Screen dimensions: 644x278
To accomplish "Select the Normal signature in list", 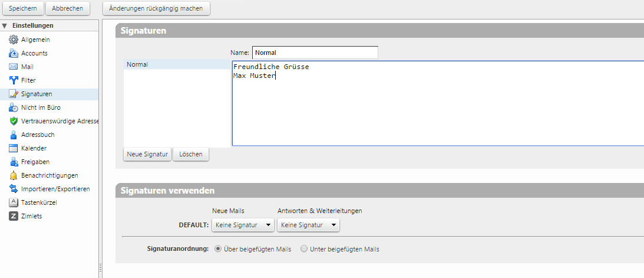I will point(177,64).
